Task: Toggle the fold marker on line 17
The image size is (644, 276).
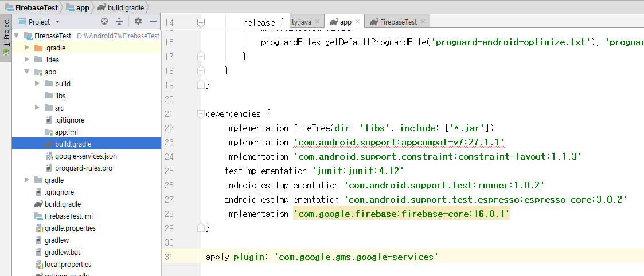Action: (201, 56)
